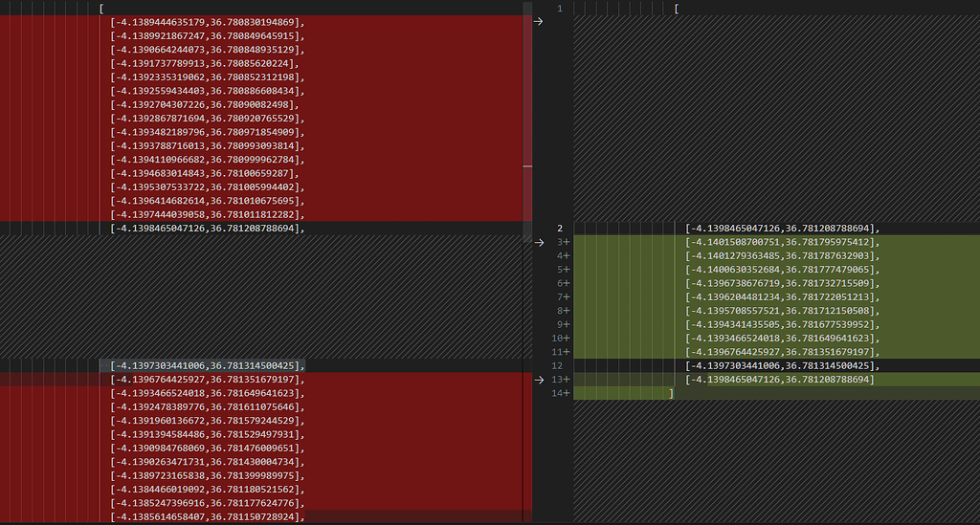Click the white marker on the center overview ruler
This screenshot has width=980, height=525.
click(527, 165)
